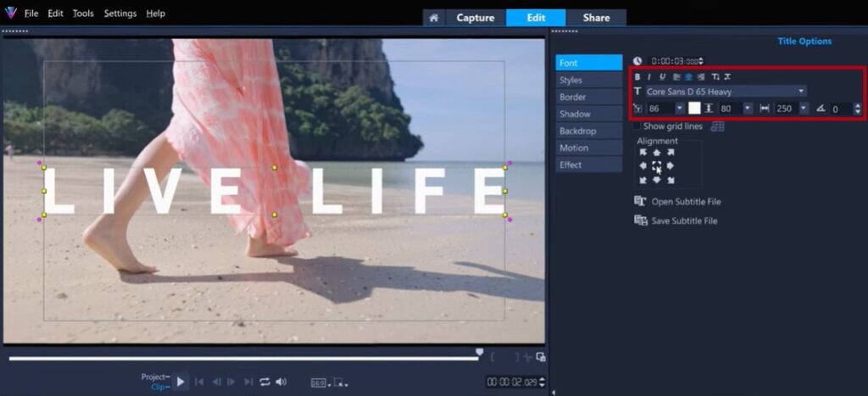Switch to the Capture workspace tab
Screen dimensions: 868x396
tap(475, 18)
